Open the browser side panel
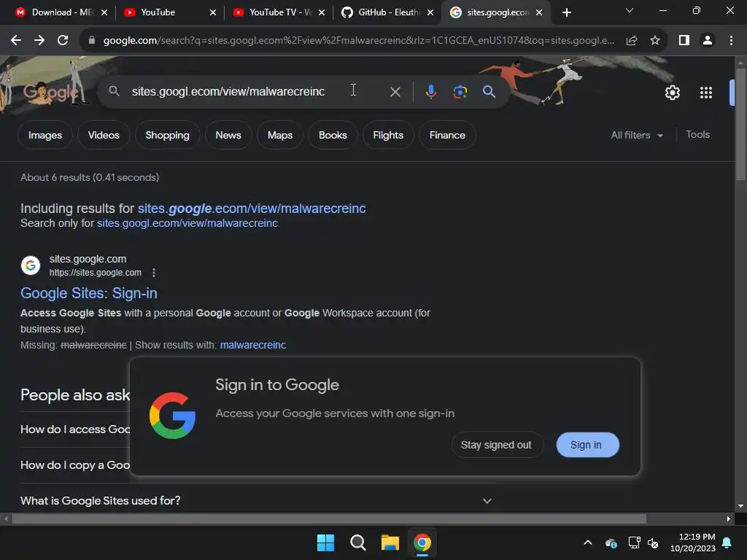The image size is (747, 560). [684, 41]
